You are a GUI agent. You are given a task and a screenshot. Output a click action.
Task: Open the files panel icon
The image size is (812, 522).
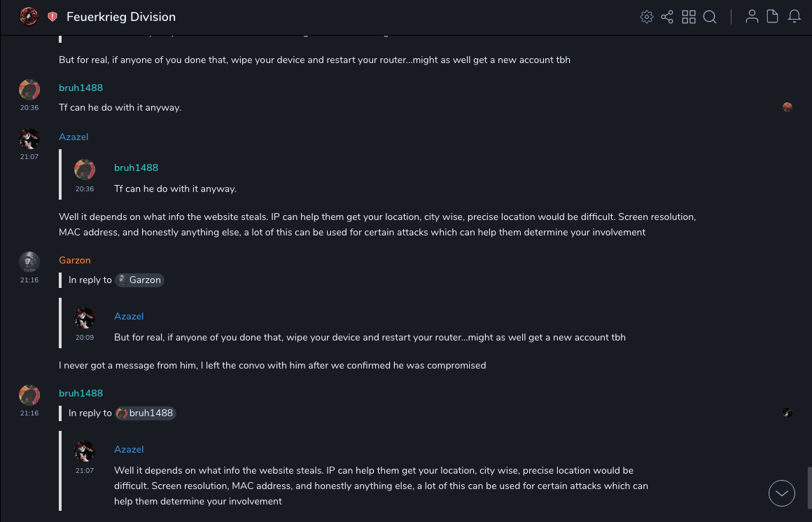(x=773, y=17)
